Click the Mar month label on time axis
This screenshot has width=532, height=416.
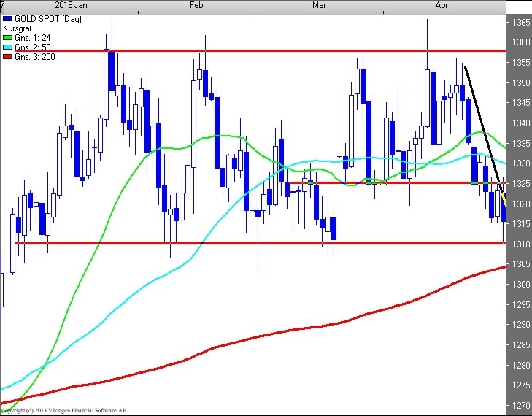coord(319,5)
